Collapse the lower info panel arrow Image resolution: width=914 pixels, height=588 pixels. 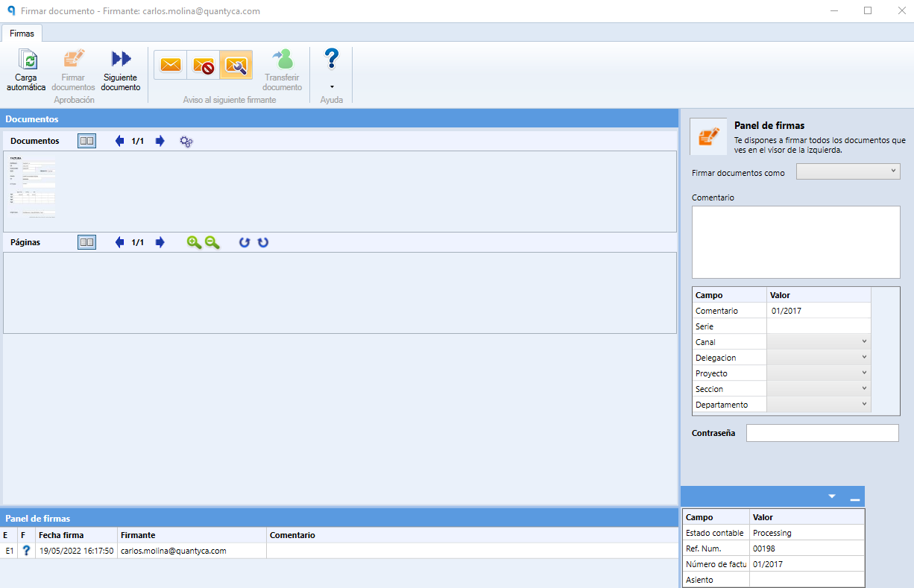(x=832, y=496)
